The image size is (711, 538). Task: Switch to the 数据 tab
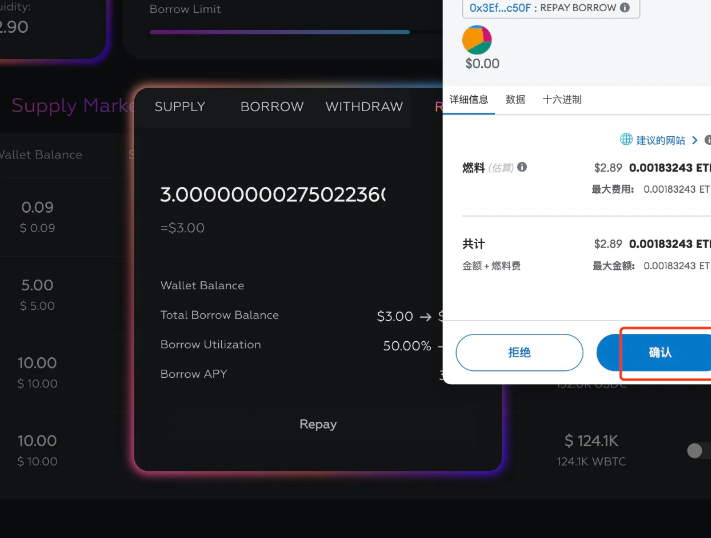(x=516, y=99)
